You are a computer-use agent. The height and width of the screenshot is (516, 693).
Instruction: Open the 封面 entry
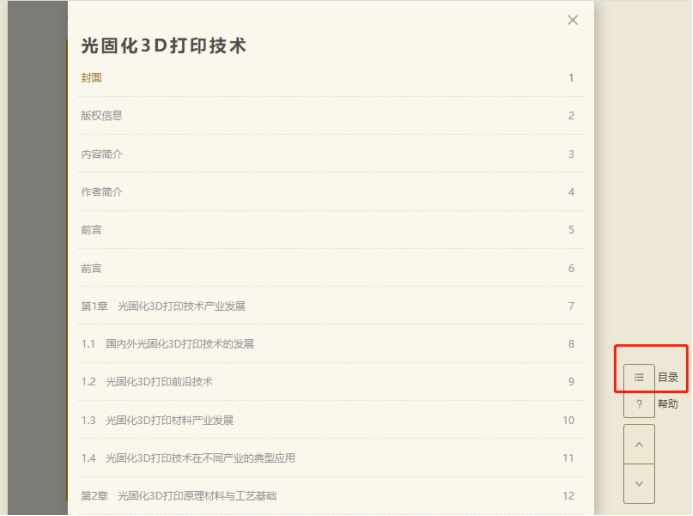pos(92,77)
